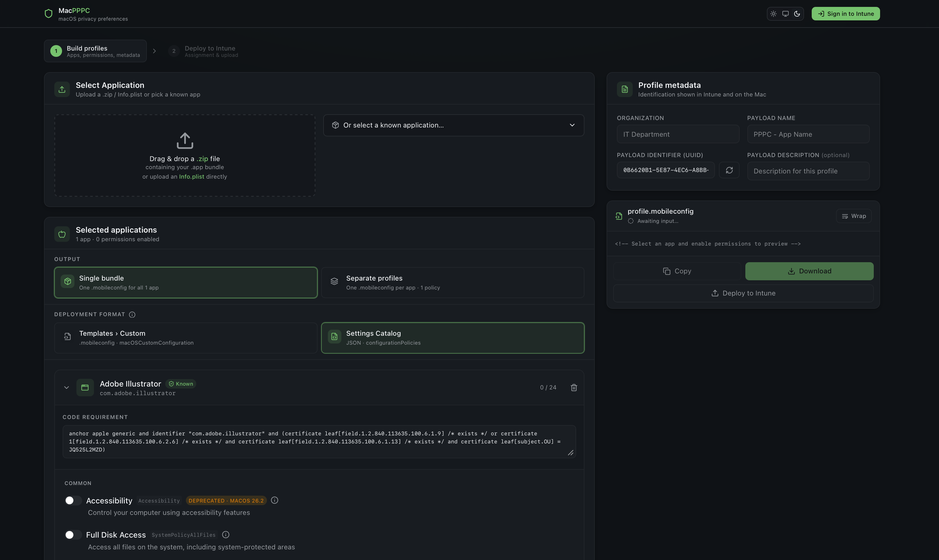The image size is (939, 560).
Task: Click the MacPPPC shield logo icon
Action: tap(48, 13)
